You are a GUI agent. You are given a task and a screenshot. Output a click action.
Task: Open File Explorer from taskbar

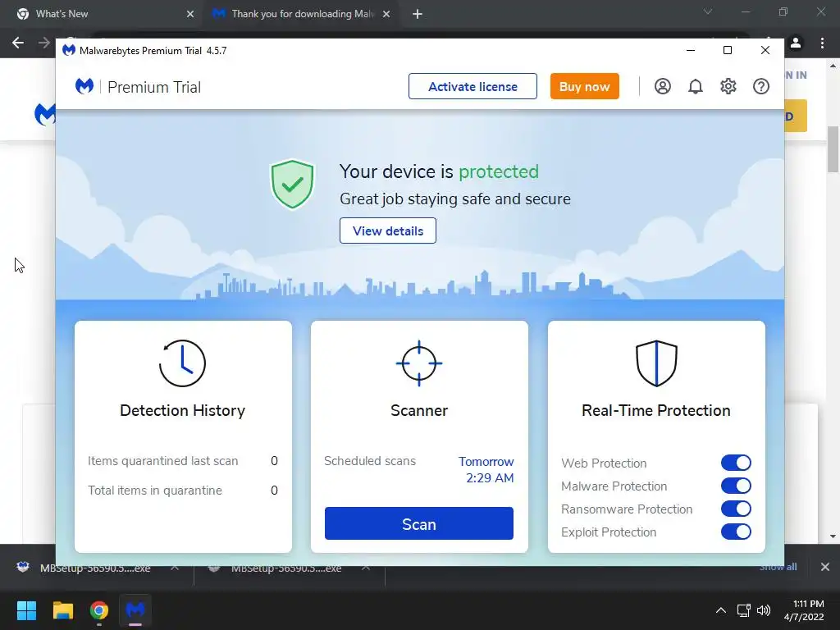coord(62,610)
